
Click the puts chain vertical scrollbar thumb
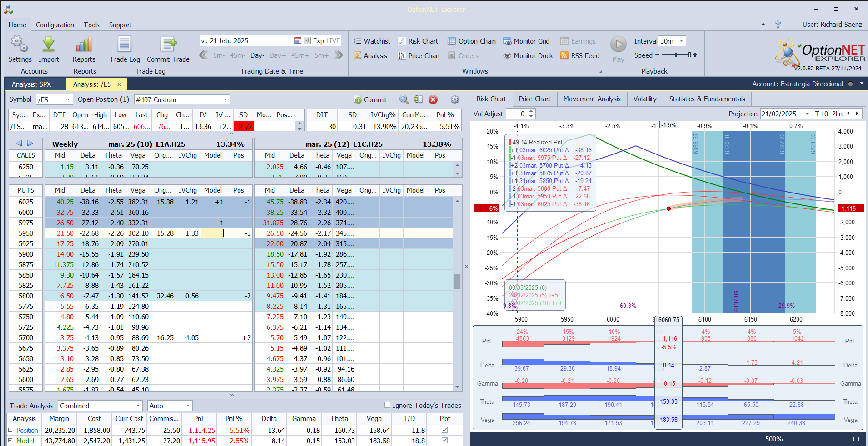(457, 281)
